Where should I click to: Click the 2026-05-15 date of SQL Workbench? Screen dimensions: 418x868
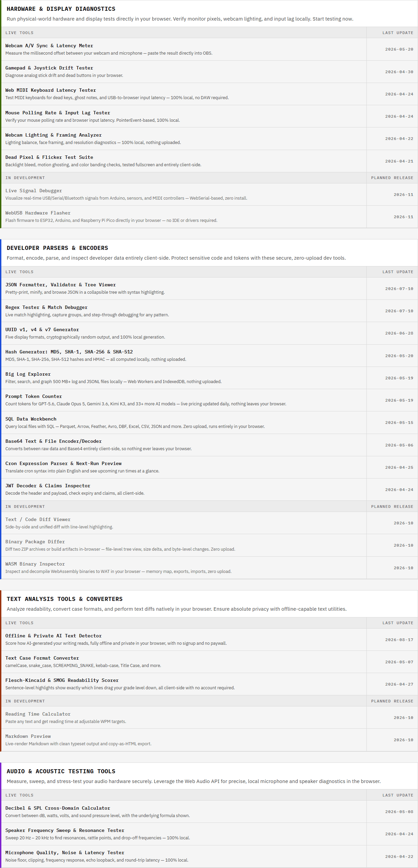(x=399, y=423)
